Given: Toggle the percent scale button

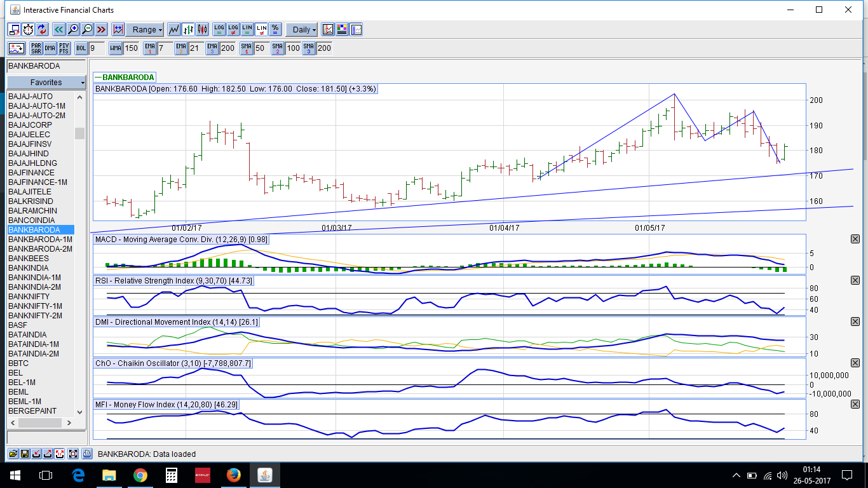Looking at the screenshot, I should point(275,29).
